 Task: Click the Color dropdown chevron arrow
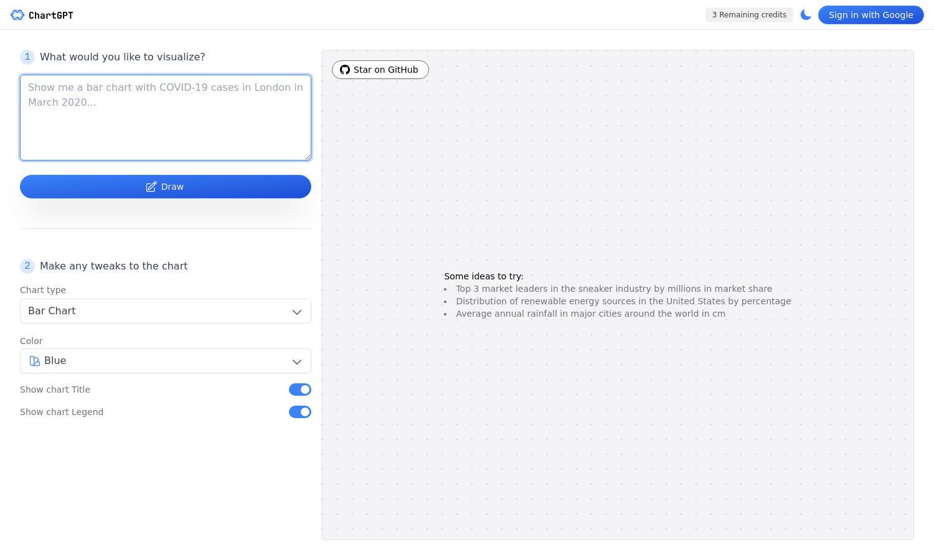coord(297,362)
